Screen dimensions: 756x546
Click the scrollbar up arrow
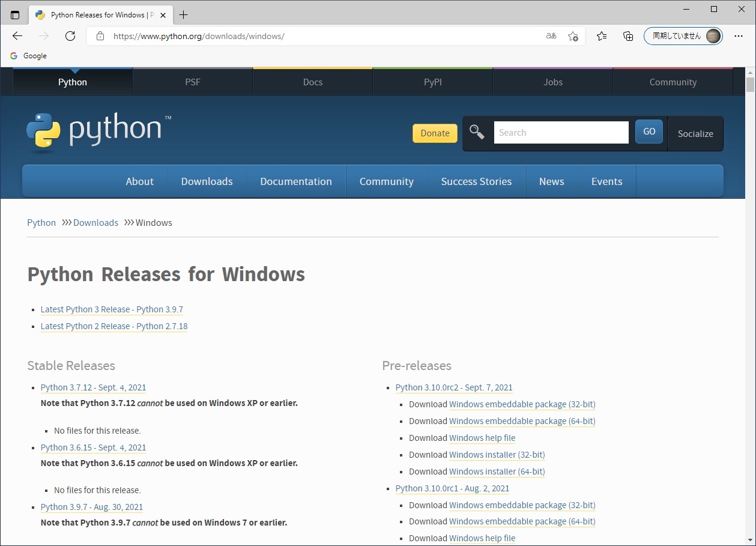[750, 71]
